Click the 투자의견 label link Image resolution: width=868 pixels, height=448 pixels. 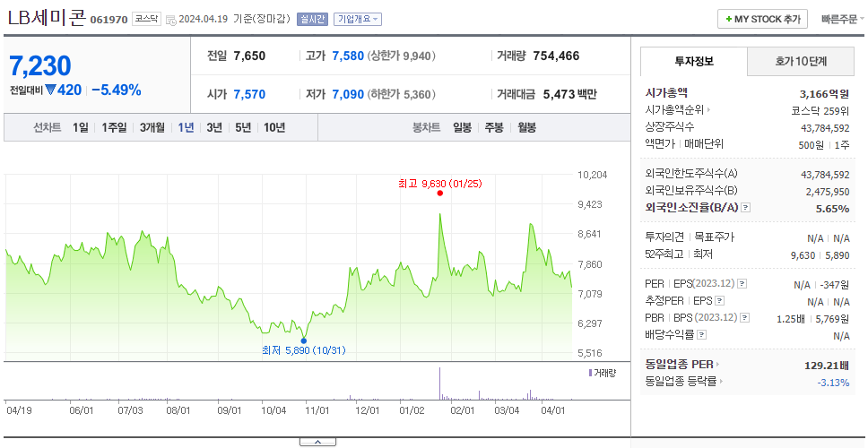664,237
